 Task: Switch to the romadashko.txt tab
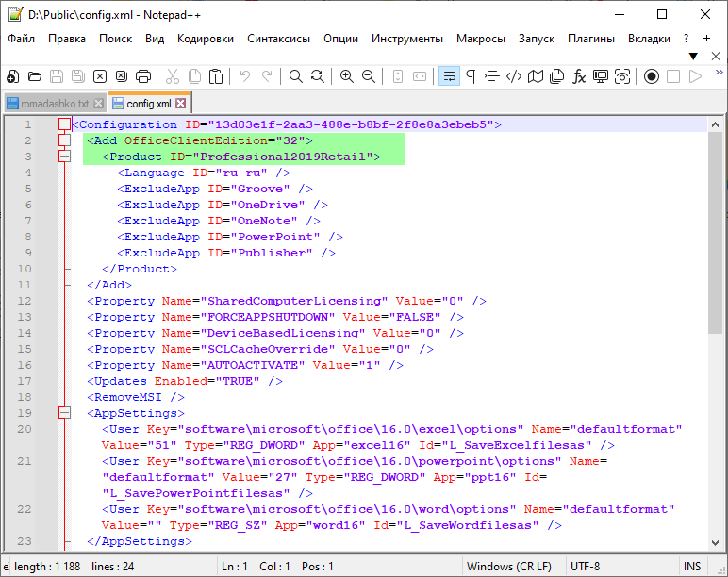55,104
